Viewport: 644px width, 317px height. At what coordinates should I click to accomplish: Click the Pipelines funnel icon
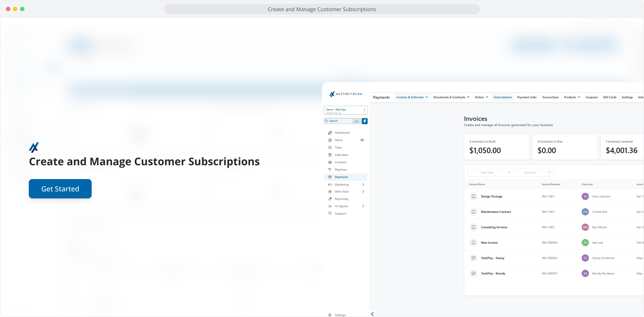coord(330,170)
